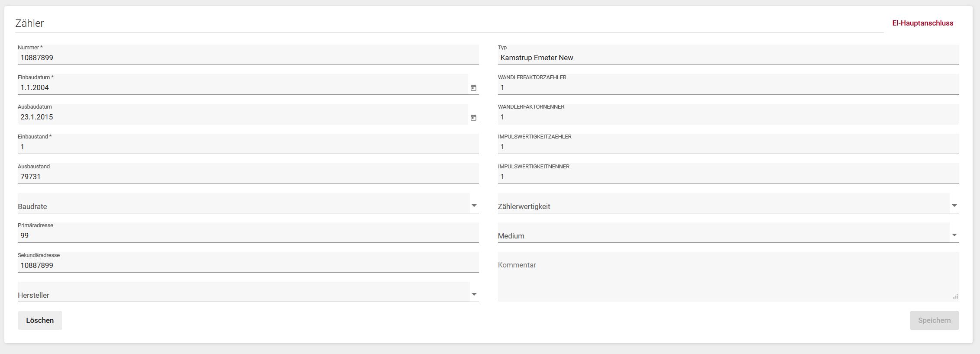Click the WANDLERFAKTORZAEHLER input field
The width and height of the screenshot is (980, 354).
pyautogui.click(x=728, y=88)
